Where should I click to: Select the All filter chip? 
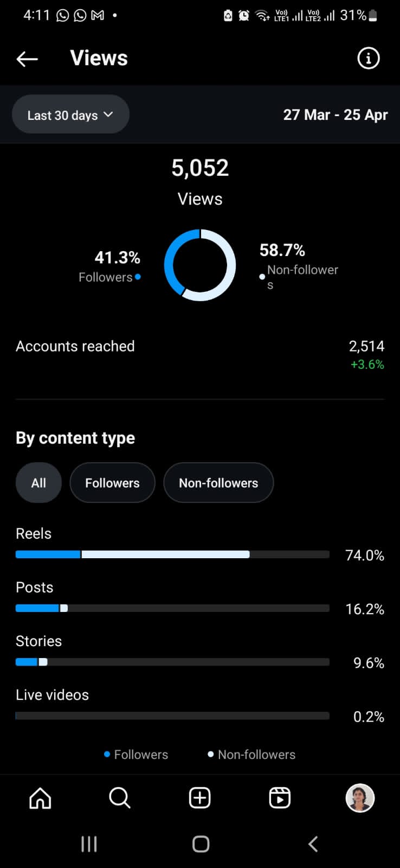tap(38, 483)
